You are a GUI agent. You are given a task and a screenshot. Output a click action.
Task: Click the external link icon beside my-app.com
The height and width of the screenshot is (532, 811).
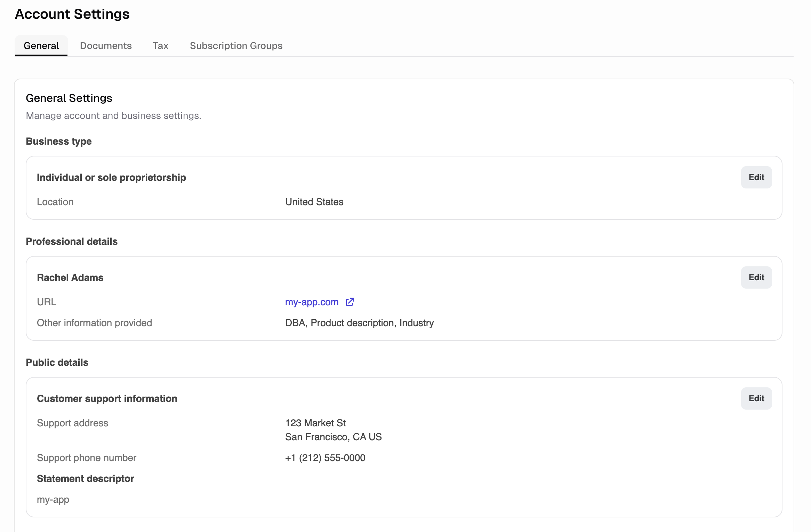tap(350, 302)
